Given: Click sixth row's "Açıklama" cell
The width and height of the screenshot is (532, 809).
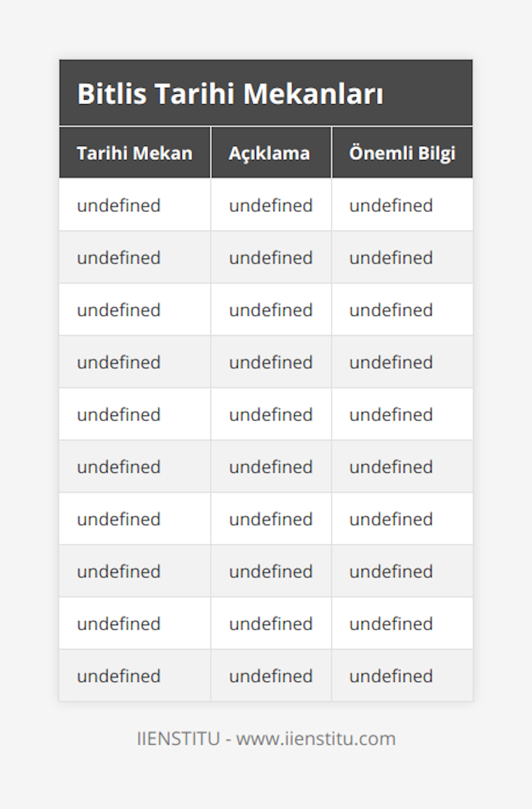Looking at the screenshot, I should click(x=270, y=467).
